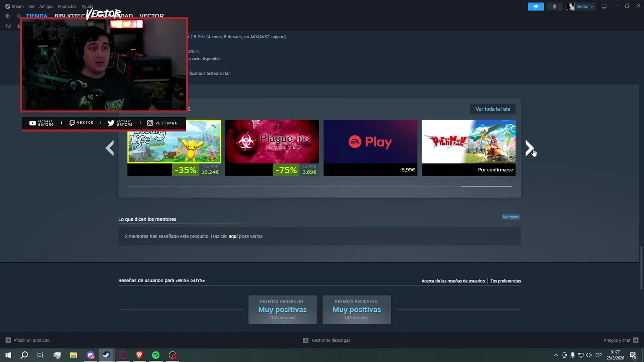Open the Amigos y chat icon

click(636, 340)
